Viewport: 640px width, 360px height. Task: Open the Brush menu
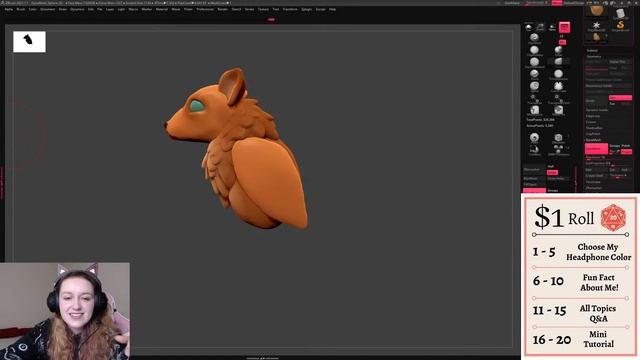point(20,9)
